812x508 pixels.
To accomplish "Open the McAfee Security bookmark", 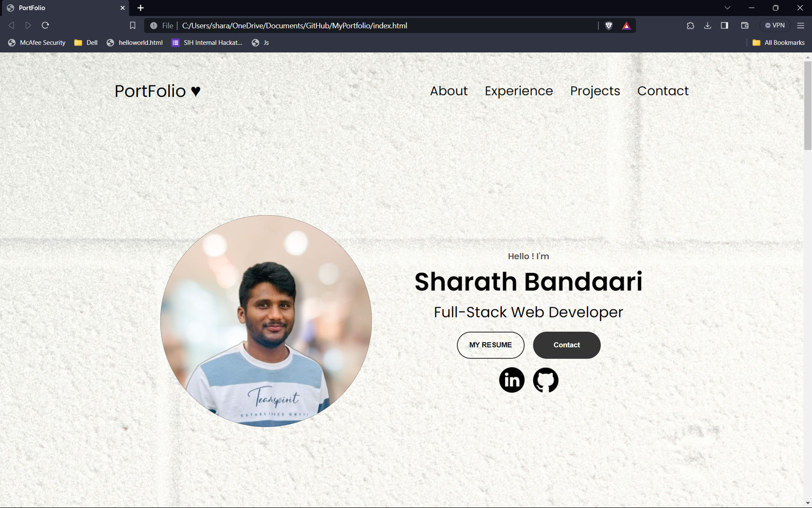I will [x=37, y=43].
